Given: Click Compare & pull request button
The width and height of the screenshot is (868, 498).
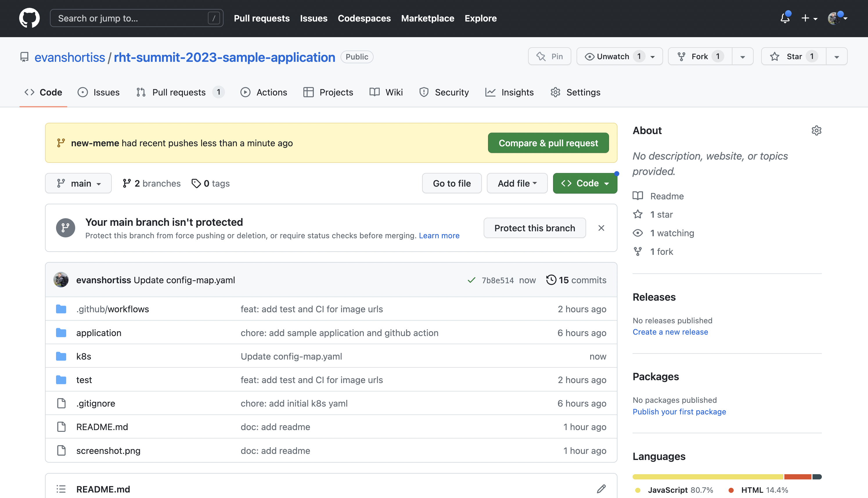Looking at the screenshot, I should click(x=548, y=142).
